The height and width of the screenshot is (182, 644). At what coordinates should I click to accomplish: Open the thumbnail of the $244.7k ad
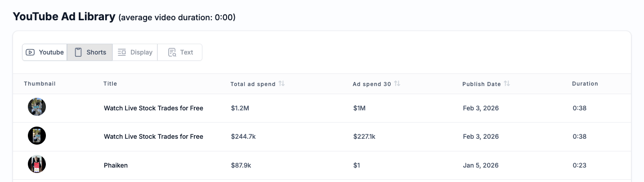pyautogui.click(x=37, y=136)
